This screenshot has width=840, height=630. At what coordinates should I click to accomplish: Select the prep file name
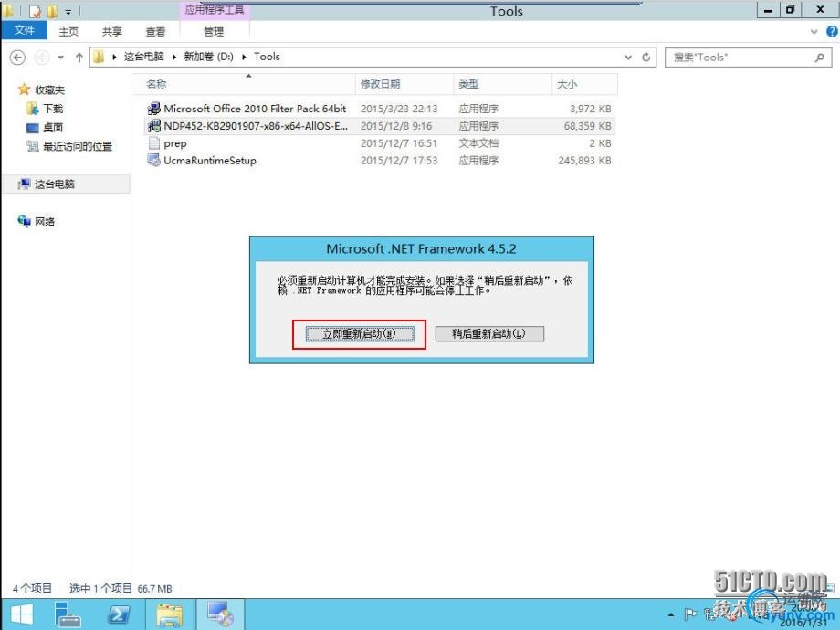[175, 143]
